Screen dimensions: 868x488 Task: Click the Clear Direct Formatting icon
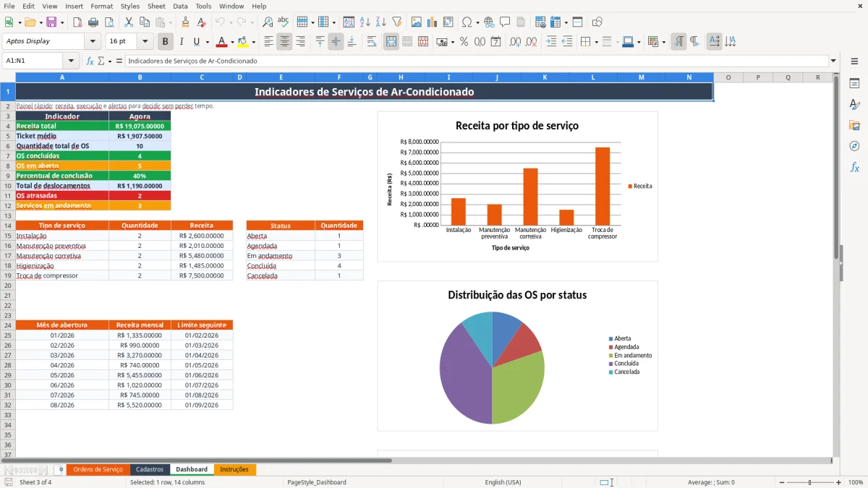click(x=201, y=22)
